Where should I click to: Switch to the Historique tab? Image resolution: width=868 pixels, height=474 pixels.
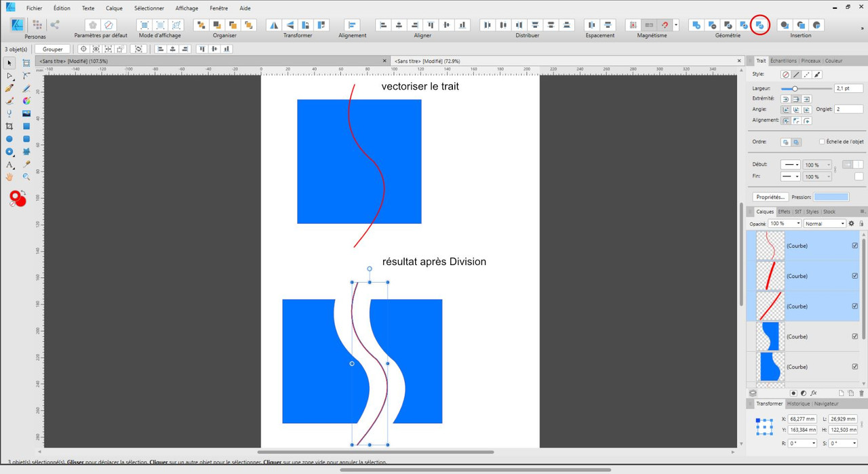tap(798, 403)
